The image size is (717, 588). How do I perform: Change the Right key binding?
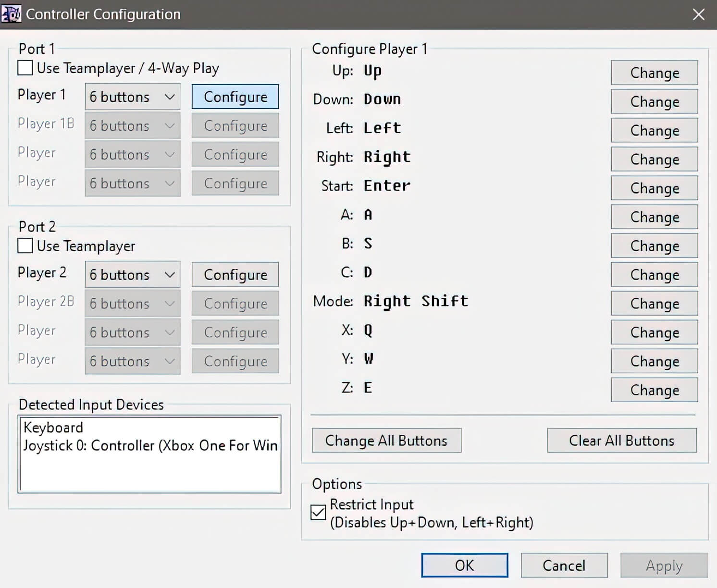[x=655, y=159]
